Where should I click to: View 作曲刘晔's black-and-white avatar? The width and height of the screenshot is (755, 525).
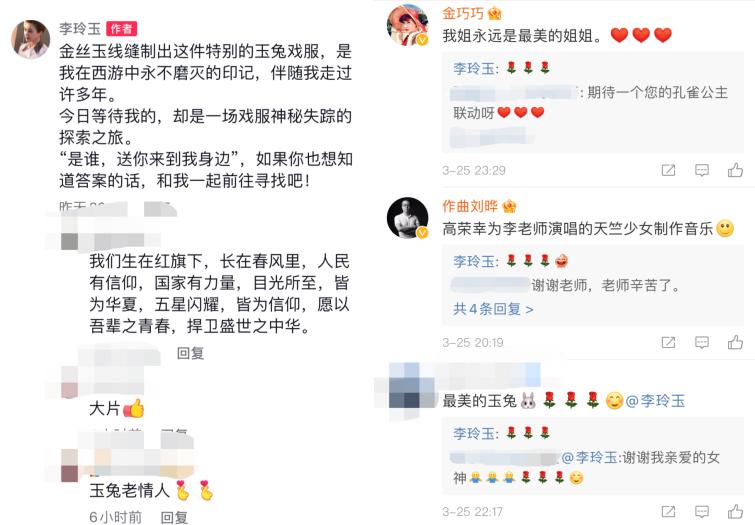pyautogui.click(x=408, y=218)
